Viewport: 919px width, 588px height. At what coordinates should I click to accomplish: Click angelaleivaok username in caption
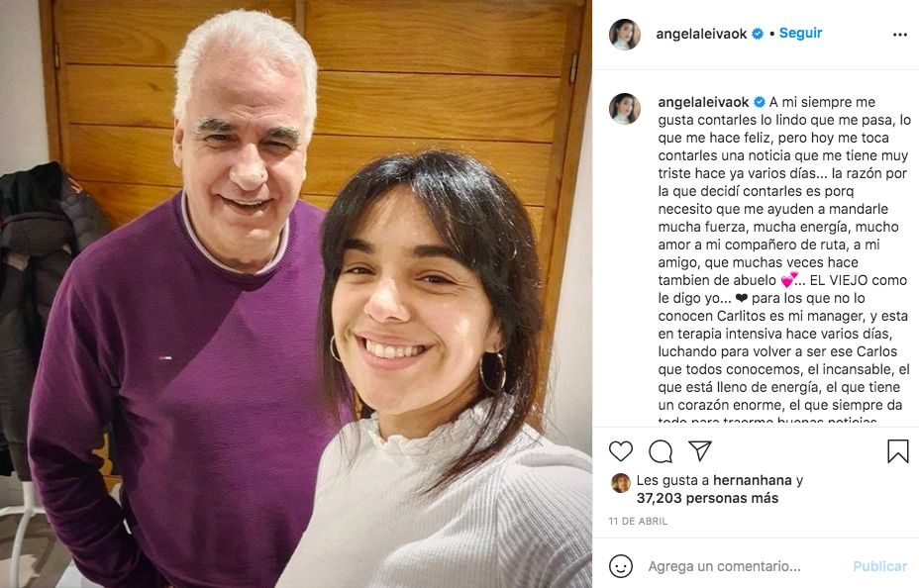click(x=703, y=102)
